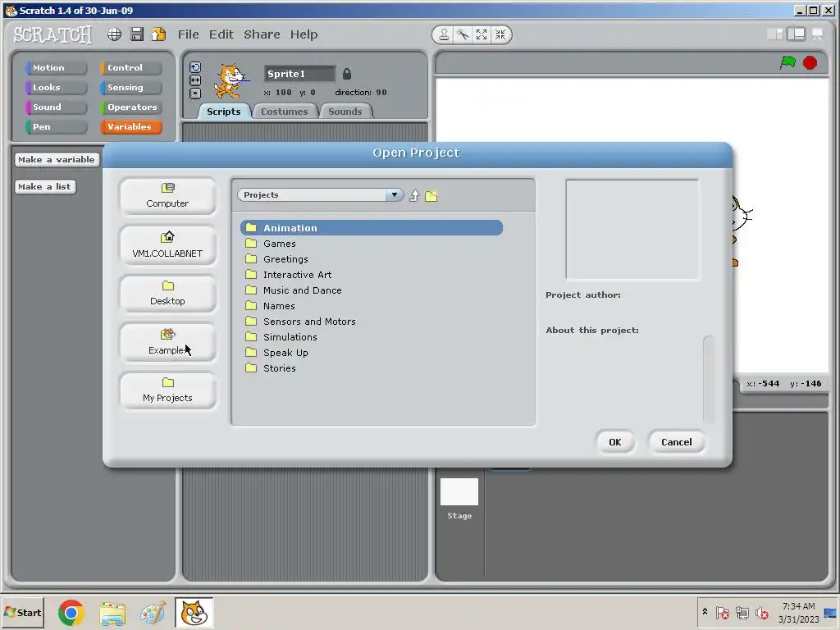Select the Music and Dance folder
840x630 pixels.
click(372, 290)
